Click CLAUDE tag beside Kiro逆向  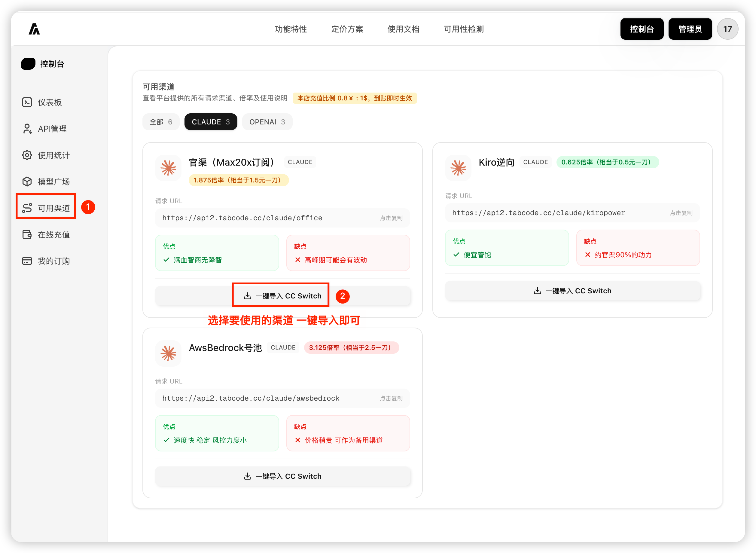(535, 162)
